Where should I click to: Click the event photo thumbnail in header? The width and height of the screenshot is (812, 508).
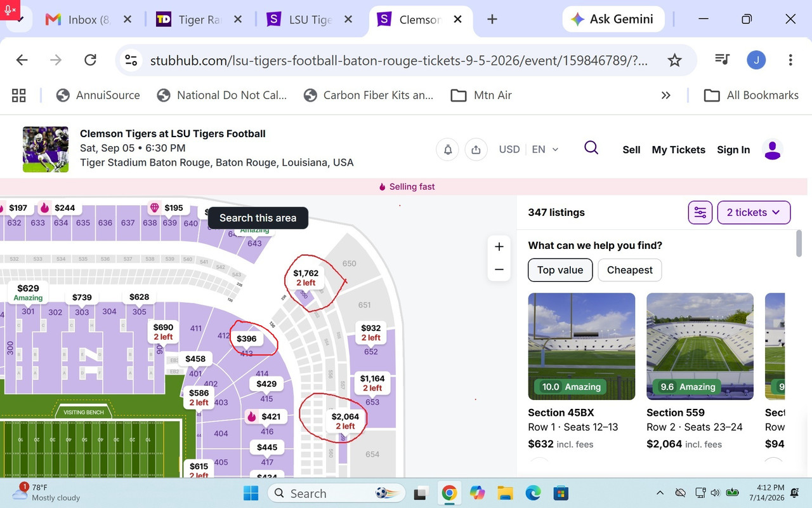click(x=46, y=149)
